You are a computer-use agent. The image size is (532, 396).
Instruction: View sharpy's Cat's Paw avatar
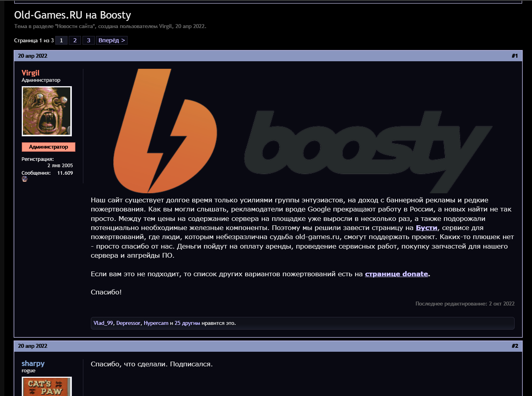tap(47, 387)
